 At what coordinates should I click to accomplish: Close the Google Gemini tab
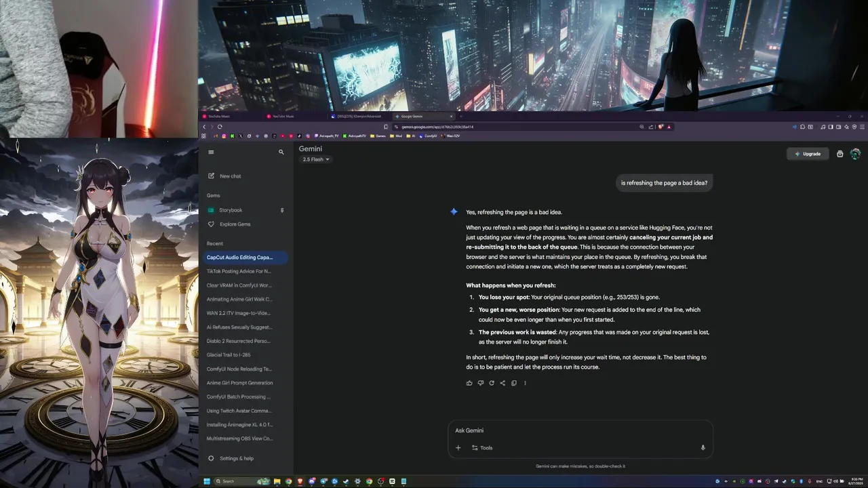click(x=451, y=117)
